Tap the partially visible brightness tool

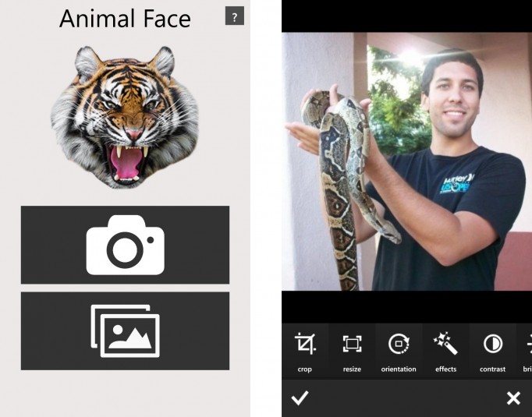coord(528,350)
